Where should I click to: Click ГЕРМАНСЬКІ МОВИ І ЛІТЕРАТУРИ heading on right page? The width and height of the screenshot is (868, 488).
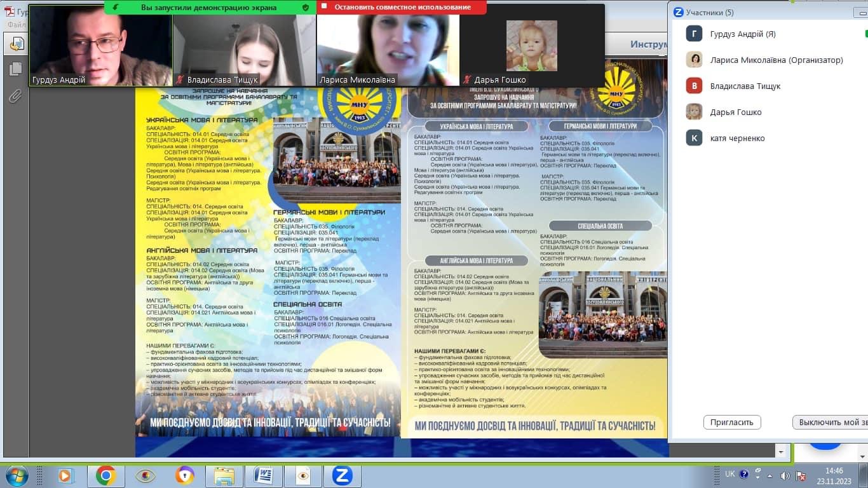[600, 126]
